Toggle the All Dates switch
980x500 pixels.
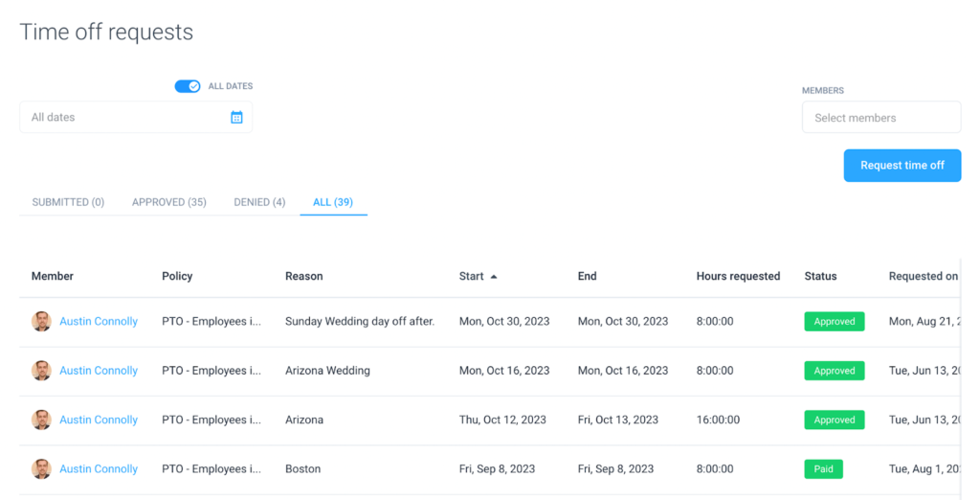tap(188, 86)
